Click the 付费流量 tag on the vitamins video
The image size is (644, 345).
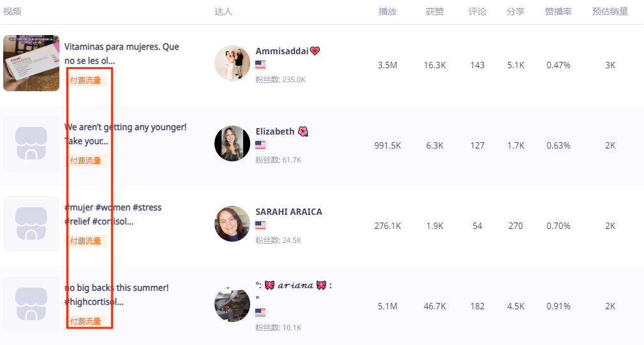86,80
